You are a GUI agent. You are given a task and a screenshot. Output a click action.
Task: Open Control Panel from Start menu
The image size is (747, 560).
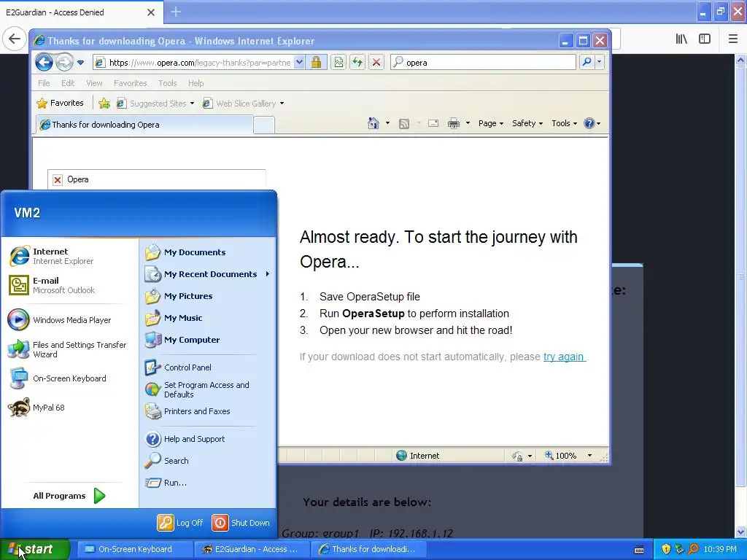pos(207,367)
